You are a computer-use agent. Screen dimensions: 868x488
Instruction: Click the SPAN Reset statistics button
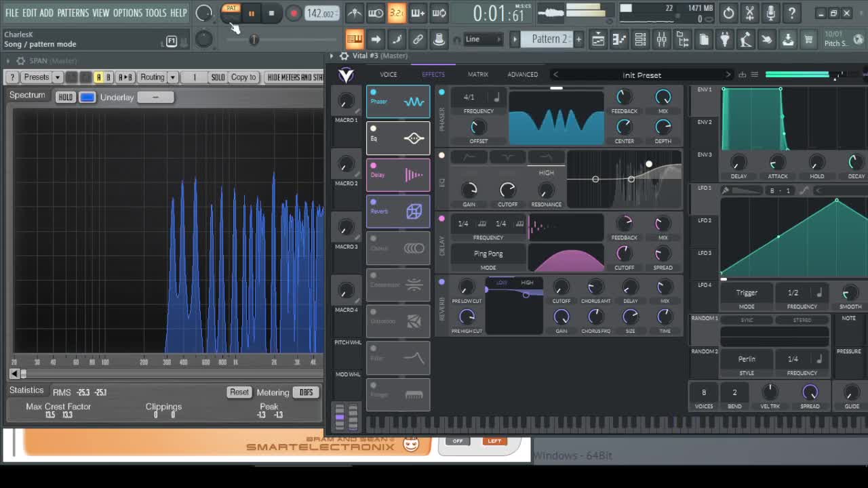[x=239, y=392]
